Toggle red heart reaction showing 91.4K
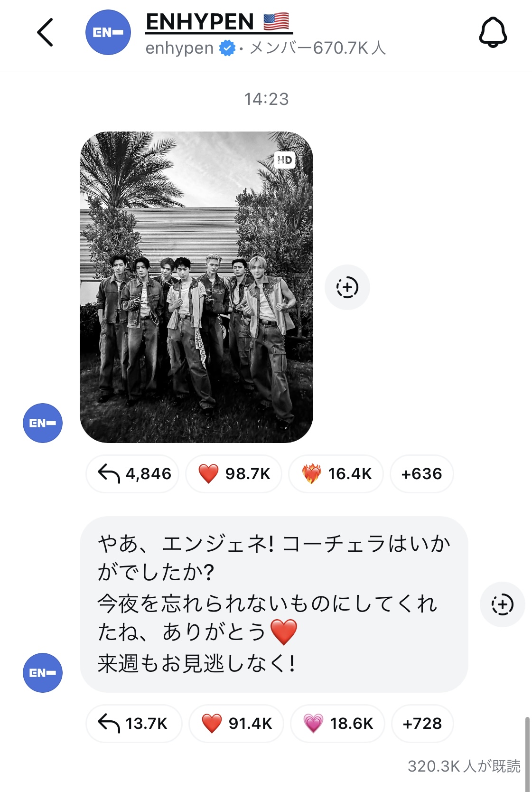Image resolution: width=532 pixels, height=792 pixels. coord(236,723)
